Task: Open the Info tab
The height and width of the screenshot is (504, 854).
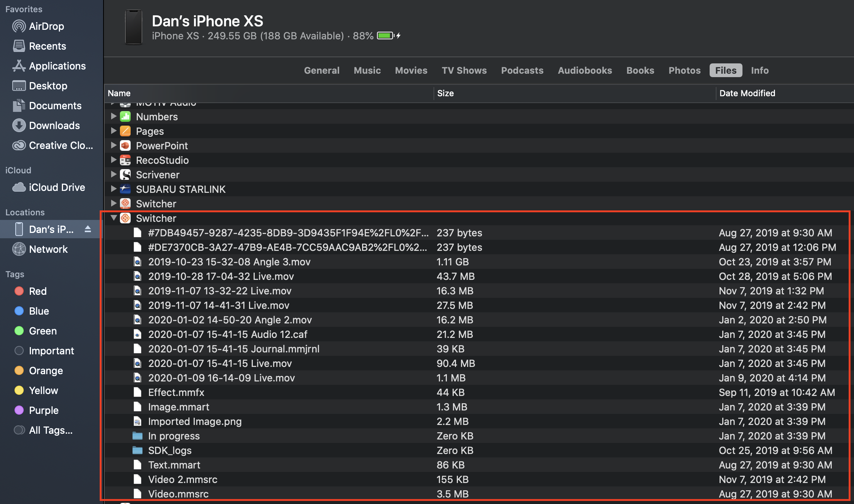Action: (x=760, y=70)
